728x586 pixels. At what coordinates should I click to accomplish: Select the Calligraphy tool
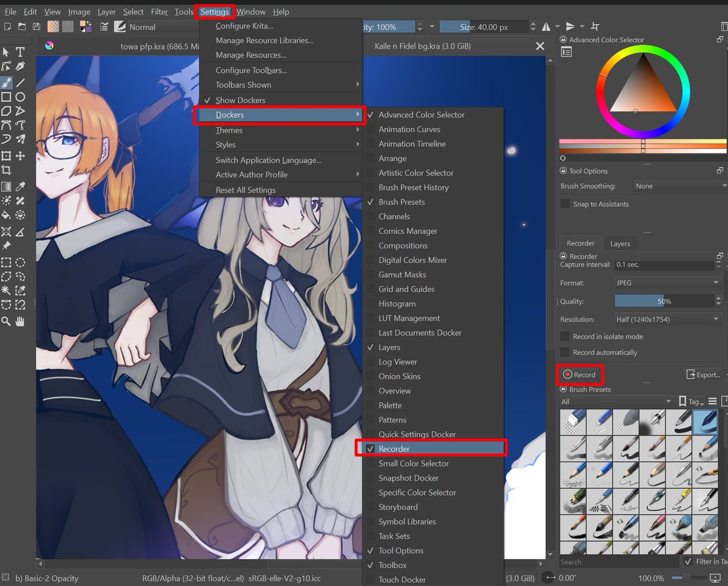tap(20, 67)
